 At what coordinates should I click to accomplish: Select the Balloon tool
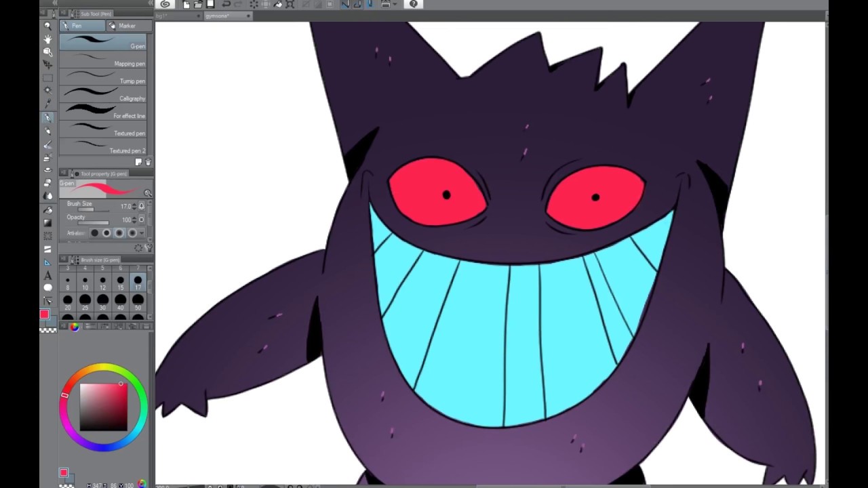point(47,287)
